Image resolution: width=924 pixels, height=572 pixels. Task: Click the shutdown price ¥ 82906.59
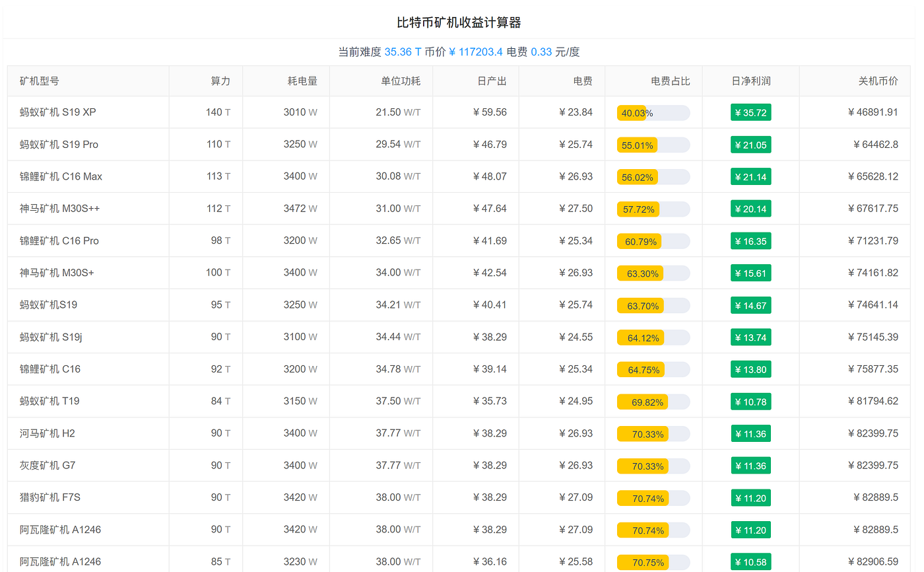(873, 562)
